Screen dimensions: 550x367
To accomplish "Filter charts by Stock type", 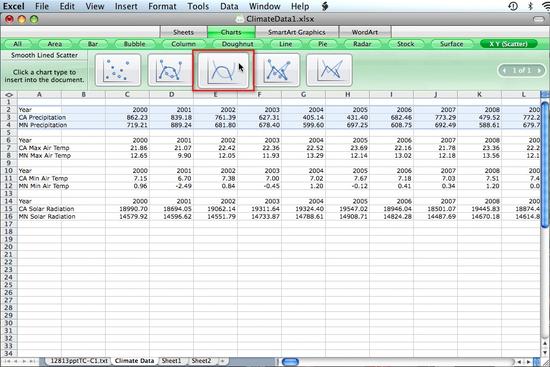I will (405, 44).
